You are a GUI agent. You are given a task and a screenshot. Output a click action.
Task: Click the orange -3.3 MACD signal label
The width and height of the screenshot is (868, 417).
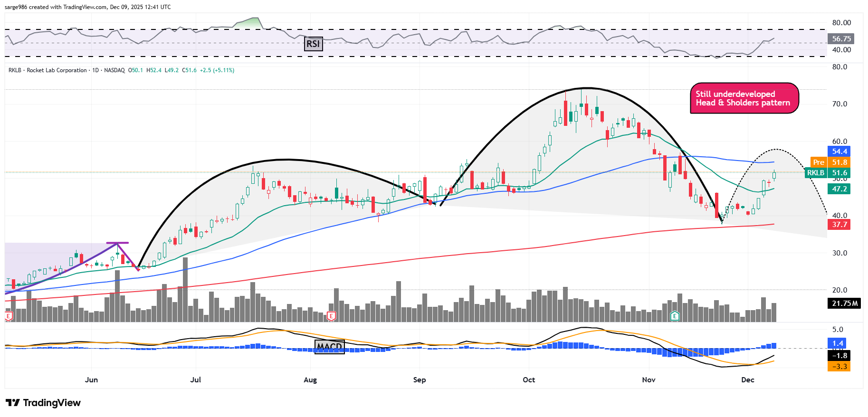(839, 367)
